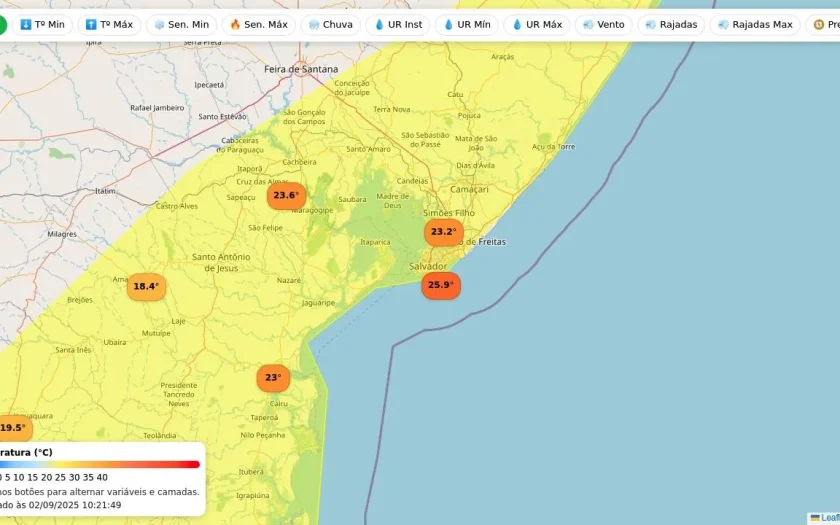Screen dimensions: 840x525
Task: Open the 25.9° marker near Salvador
Action: point(441,285)
